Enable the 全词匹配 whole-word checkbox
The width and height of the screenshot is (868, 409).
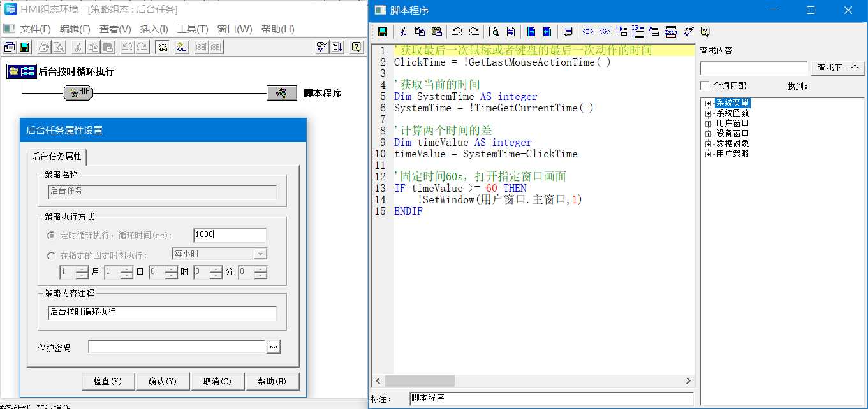tap(705, 85)
